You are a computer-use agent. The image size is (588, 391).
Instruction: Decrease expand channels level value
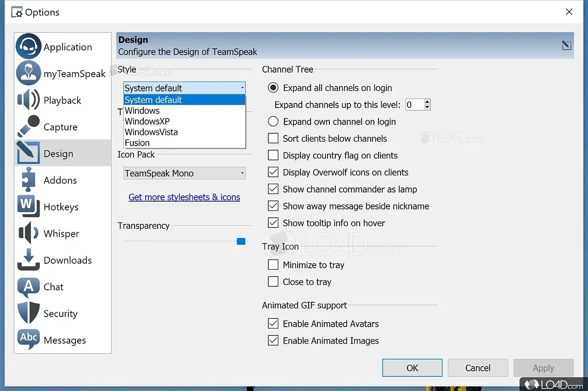click(x=427, y=108)
